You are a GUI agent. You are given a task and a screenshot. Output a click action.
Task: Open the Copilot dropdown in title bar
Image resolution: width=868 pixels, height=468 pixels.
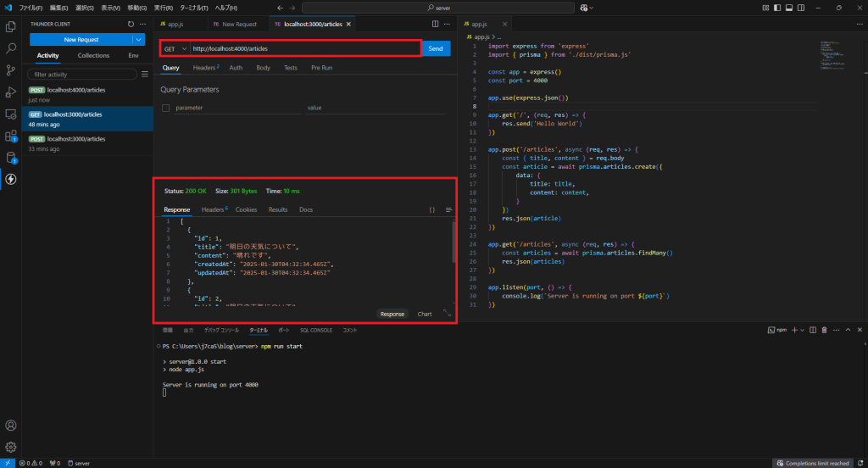point(591,8)
